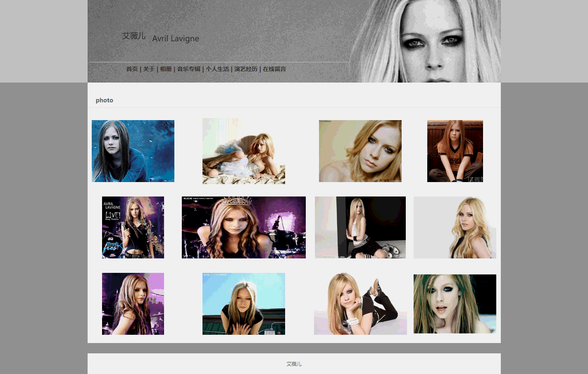588x374 pixels.
Task: Navigate to 个人生活 section
Action: coord(217,69)
